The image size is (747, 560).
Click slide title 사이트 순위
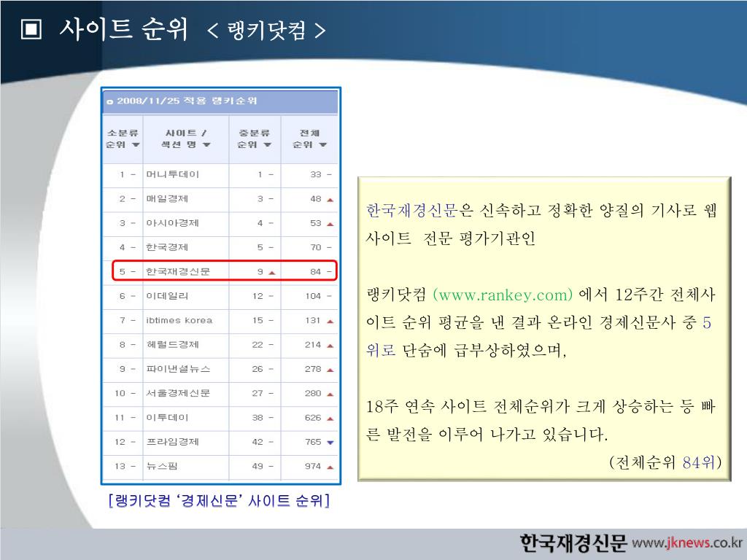pos(124,28)
